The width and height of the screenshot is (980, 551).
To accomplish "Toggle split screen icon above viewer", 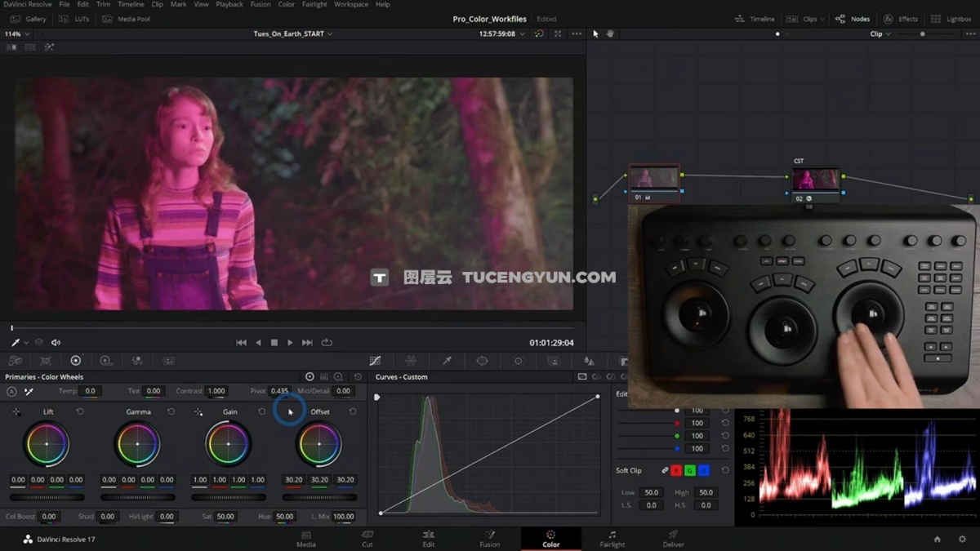I will click(x=30, y=47).
